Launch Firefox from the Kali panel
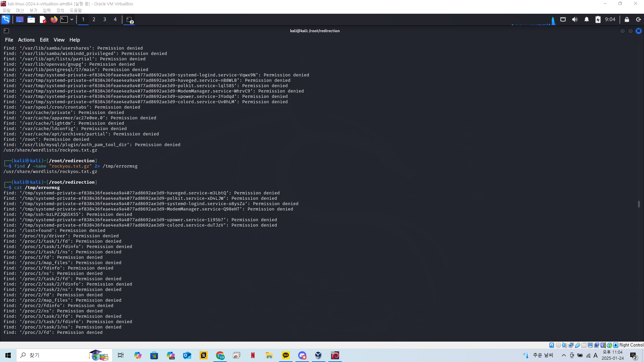Screen dimensions: 644x362 click(54, 19)
